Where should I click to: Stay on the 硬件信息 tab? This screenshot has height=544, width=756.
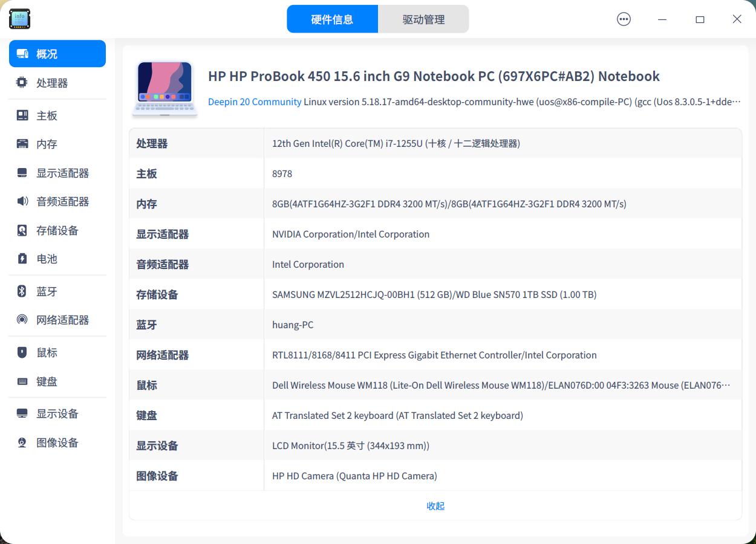(332, 19)
